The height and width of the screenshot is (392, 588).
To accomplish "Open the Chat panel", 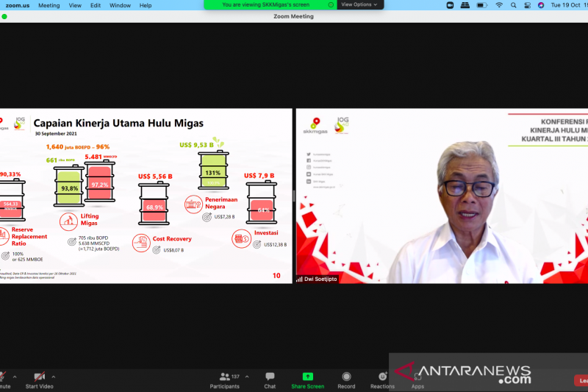I will click(x=270, y=380).
